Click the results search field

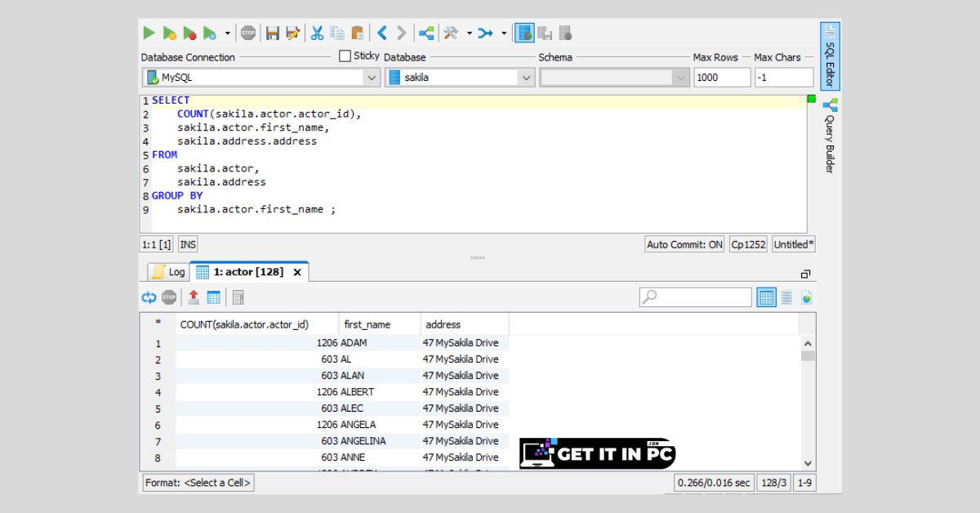(x=696, y=297)
